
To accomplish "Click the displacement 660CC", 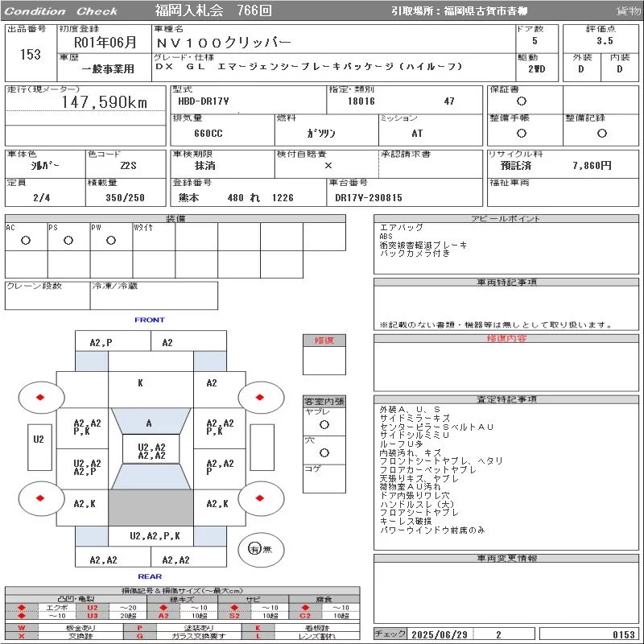I will pyautogui.click(x=208, y=133).
